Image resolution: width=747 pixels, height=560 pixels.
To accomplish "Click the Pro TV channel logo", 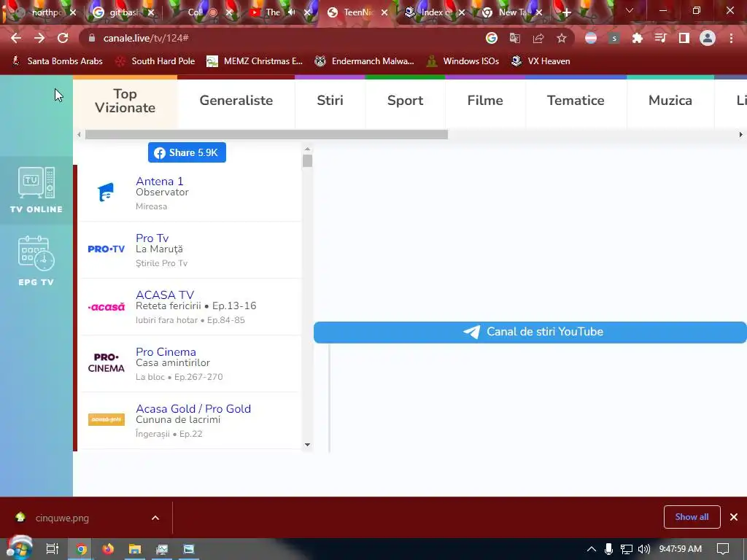I will pyautogui.click(x=107, y=249).
